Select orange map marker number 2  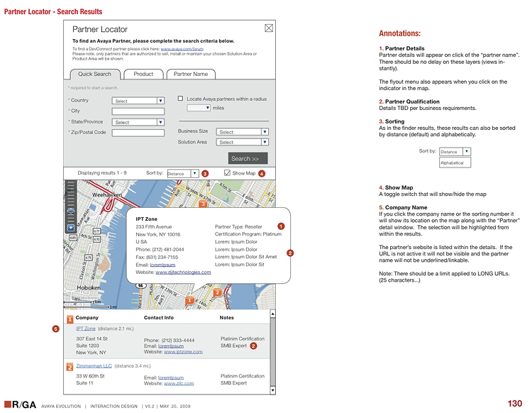click(217, 292)
